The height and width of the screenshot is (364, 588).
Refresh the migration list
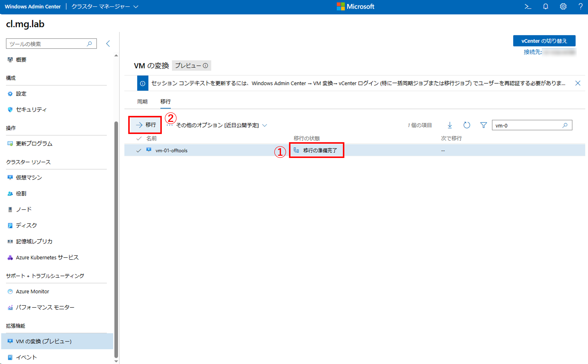coord(467,125)
